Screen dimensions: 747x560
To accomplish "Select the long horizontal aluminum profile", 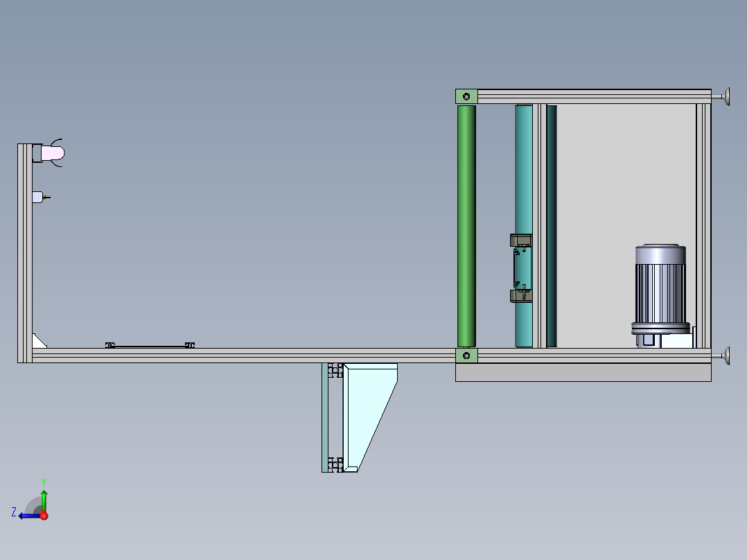I will click(x=243, y=356).
